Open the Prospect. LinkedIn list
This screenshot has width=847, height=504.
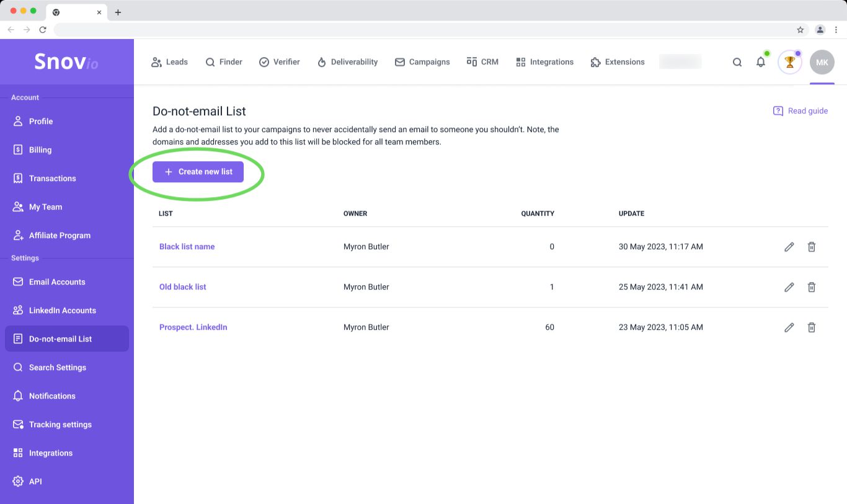coord(193,327)
